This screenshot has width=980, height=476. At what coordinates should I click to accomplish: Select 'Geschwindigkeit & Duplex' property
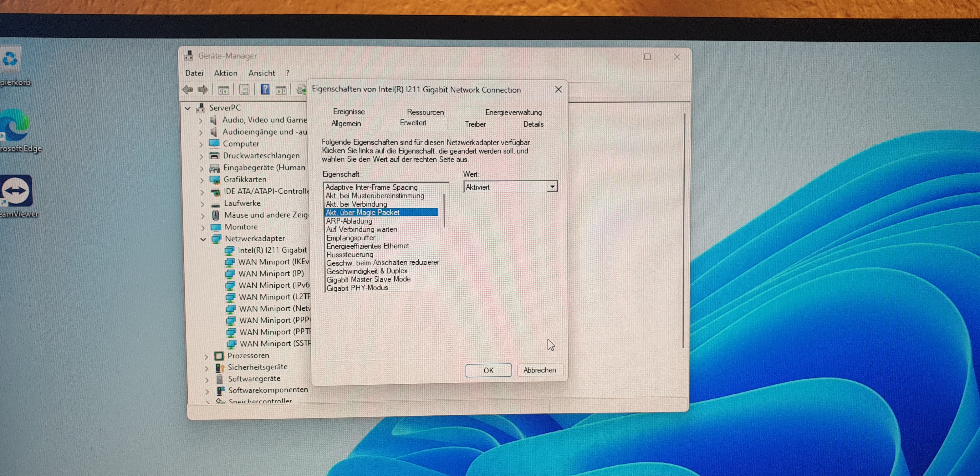pos(367,271)
